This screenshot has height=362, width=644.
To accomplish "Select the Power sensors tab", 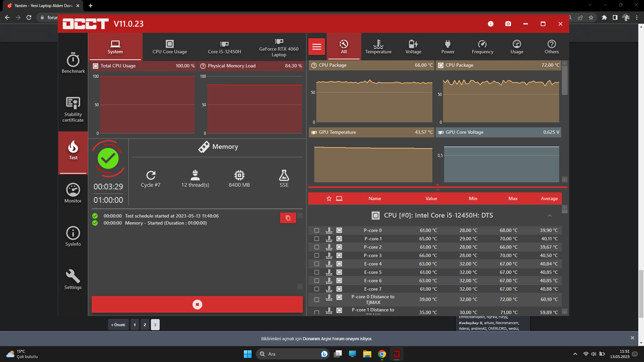I will (x=448, y=47).
